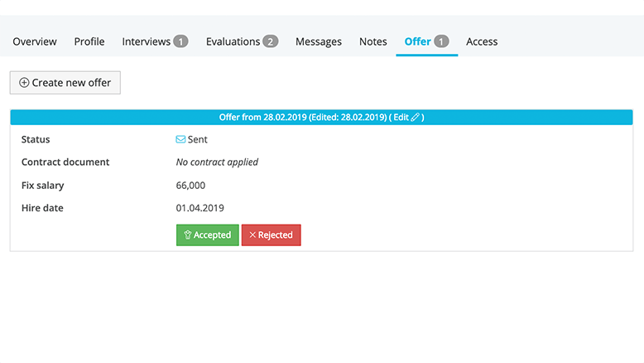Screen dimensions: 644x363
Task: Switch to the Access tab
Action: point(482,41)
